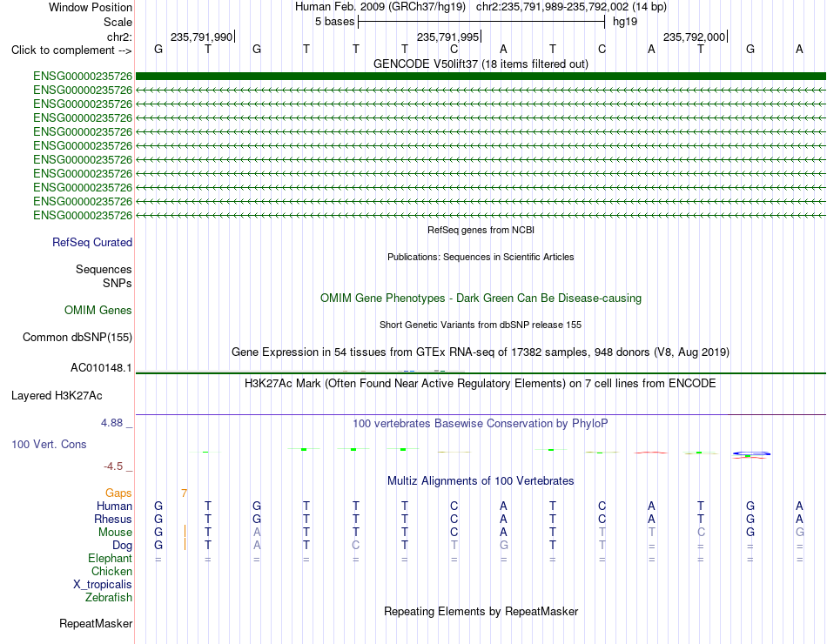Click the Common dbSNP(155) label
The height and width of the screenshot is (644, 827).
(77, 337)
